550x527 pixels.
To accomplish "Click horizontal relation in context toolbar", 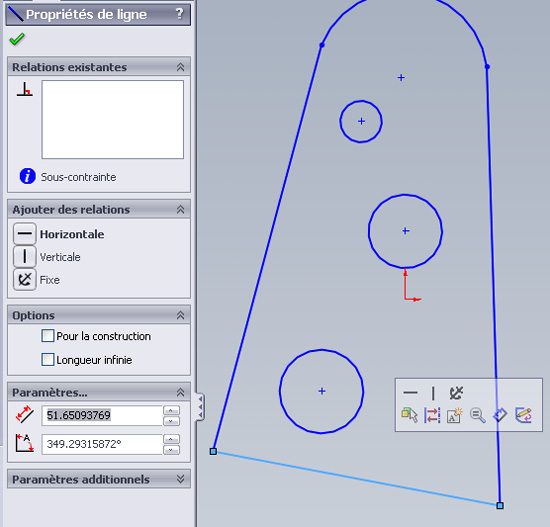I will [410, 393].
